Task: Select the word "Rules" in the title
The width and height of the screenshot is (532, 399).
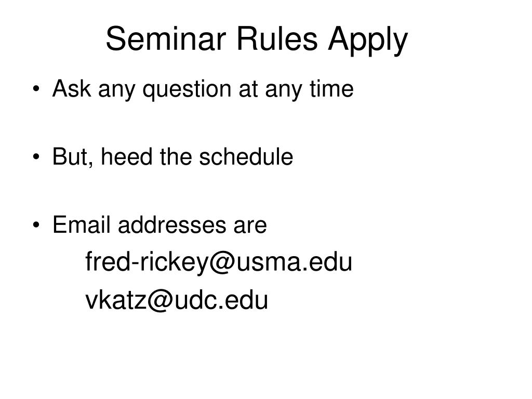Action: click(277, 38)
